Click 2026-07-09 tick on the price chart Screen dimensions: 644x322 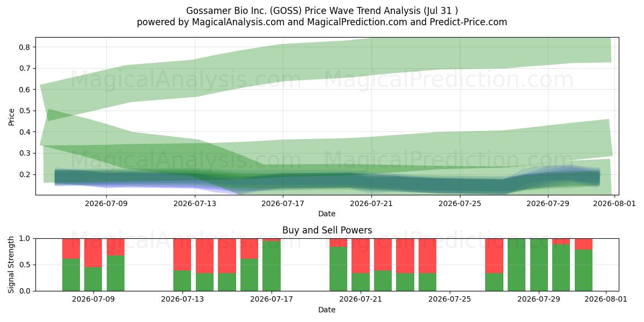tap(106, 203)
